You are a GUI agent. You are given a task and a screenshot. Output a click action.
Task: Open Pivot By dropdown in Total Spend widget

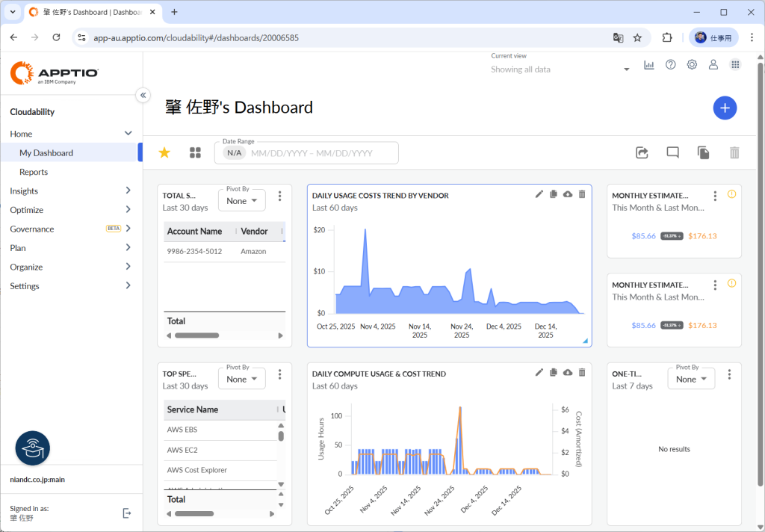click(241, 200)
